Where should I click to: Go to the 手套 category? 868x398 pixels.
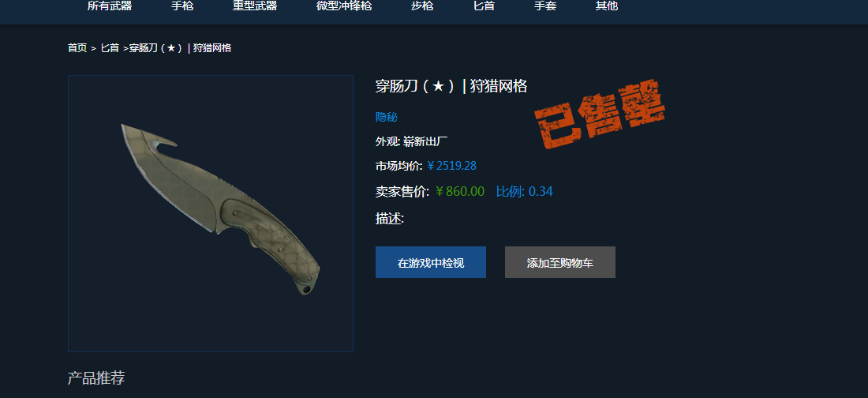[545, 6]
